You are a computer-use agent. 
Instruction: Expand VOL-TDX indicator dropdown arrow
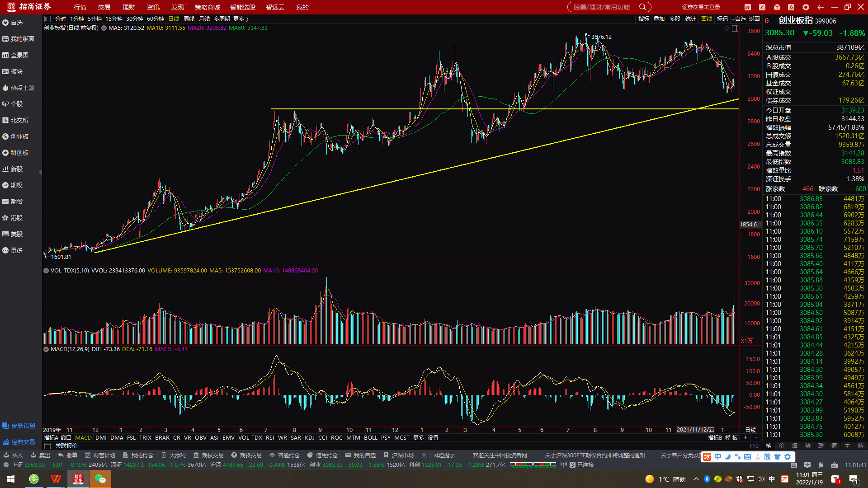click(46, 271)
